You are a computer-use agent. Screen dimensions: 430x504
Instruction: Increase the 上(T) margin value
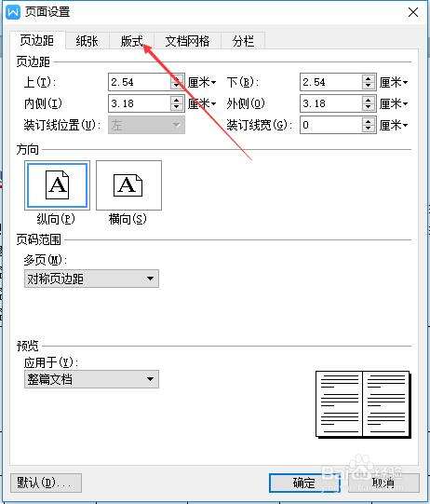coord(176,78)
